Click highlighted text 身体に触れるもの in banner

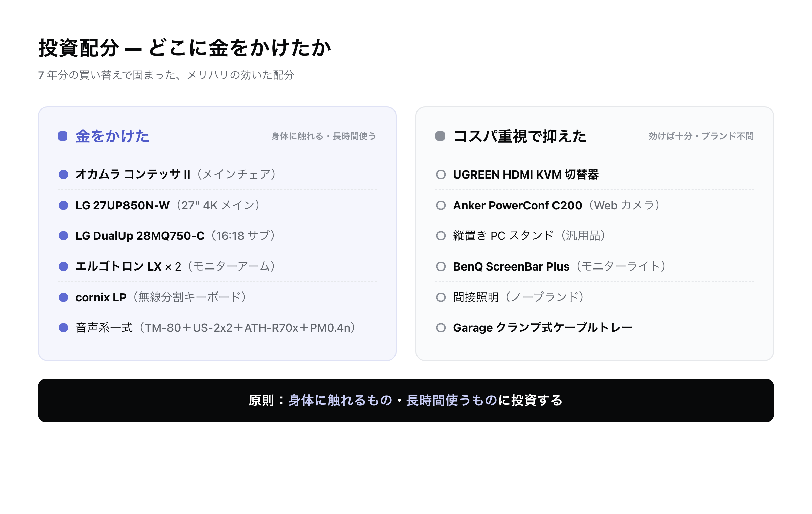pyautogui.click(x=340, y=400)
